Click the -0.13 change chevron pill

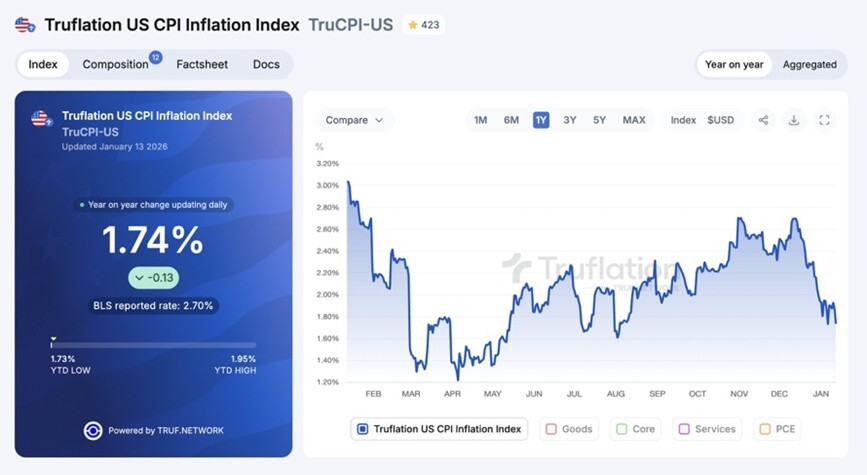tap(154, 278)
